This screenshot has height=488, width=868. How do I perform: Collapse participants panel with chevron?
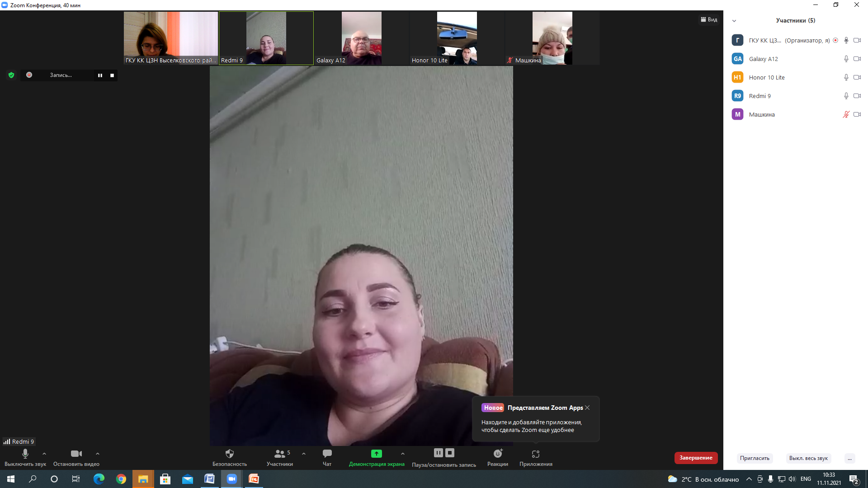734,21
